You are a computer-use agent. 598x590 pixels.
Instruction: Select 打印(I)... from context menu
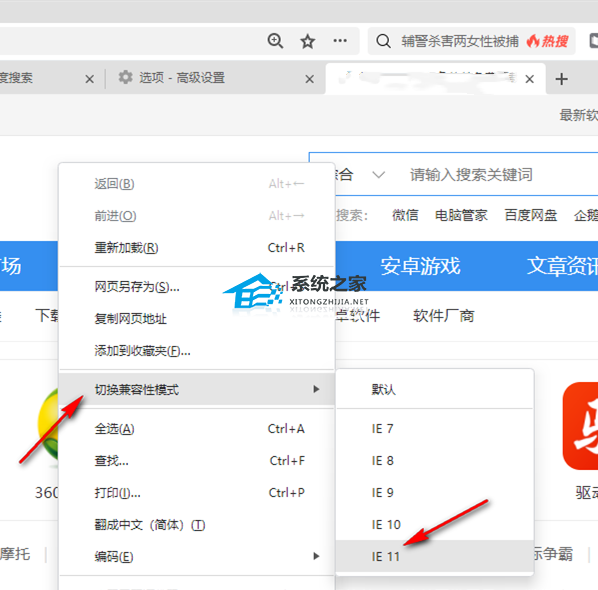click(197, 493)
